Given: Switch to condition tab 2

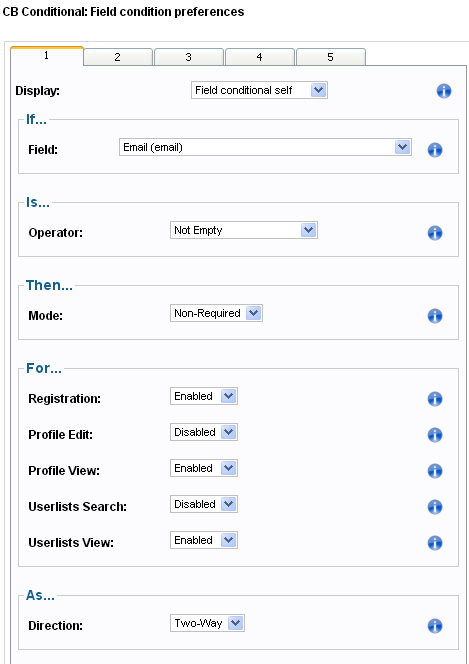Looking at the screenshot, I should tap(118, 57).
